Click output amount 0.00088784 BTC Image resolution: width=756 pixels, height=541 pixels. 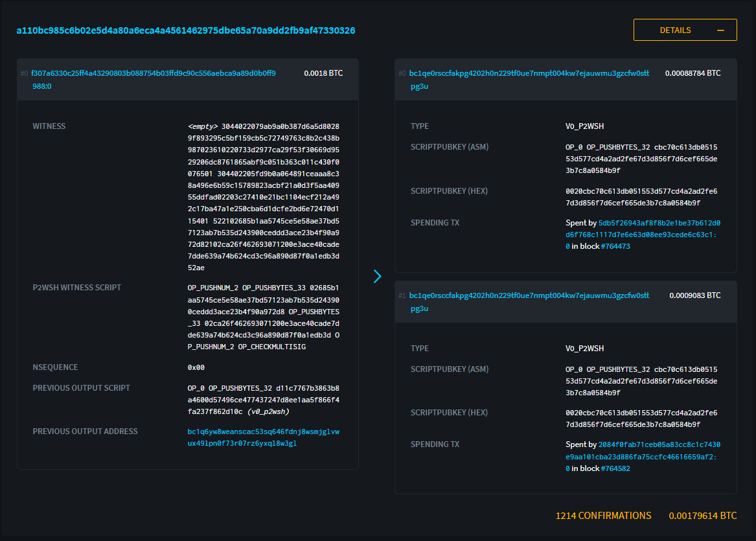coord(693,73)
